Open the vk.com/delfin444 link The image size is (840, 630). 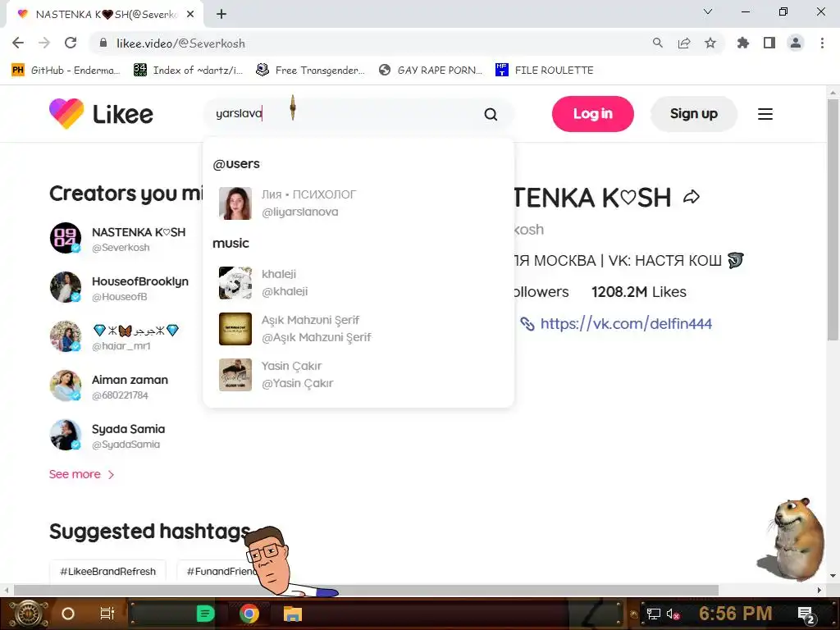click(626, 323)
